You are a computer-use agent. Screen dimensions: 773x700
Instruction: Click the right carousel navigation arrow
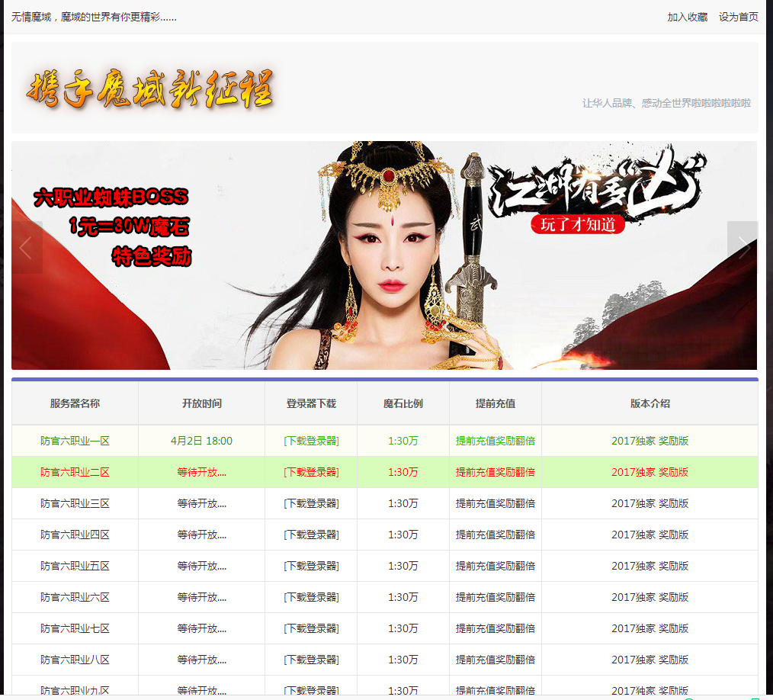pos(742,246)
